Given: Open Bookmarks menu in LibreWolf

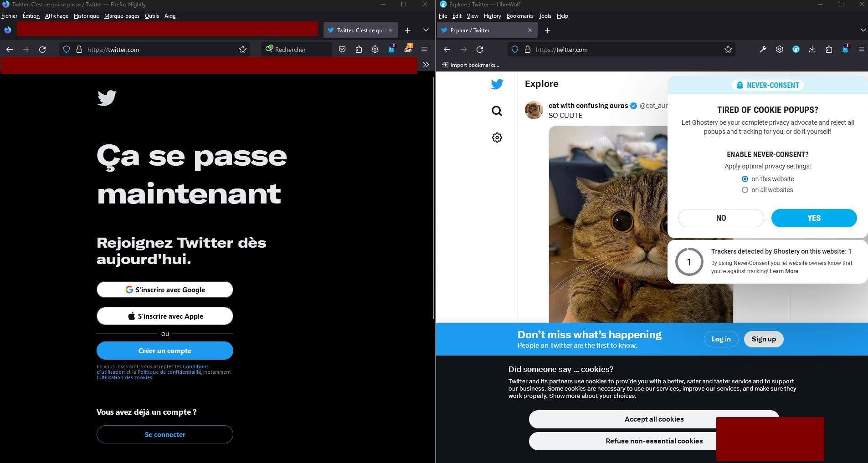Looking at the screenshot, I should click(520, 16).
